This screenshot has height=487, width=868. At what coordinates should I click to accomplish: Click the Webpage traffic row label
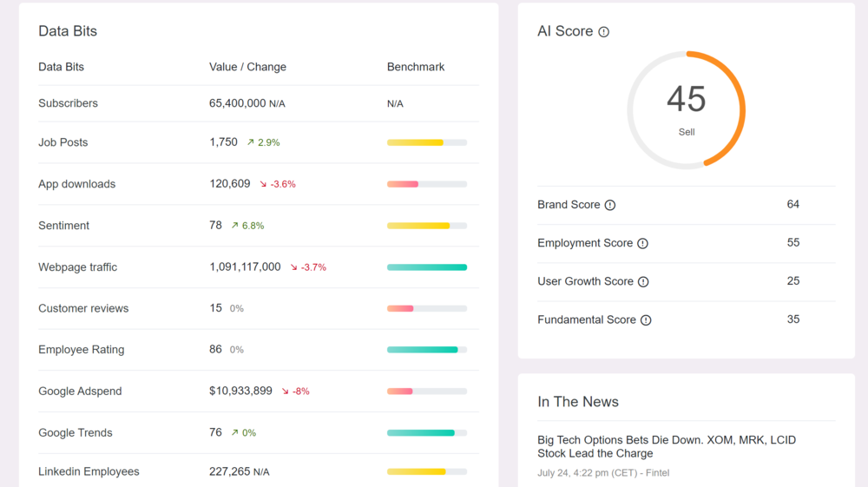pyautogui.click(x=77, y=267)
